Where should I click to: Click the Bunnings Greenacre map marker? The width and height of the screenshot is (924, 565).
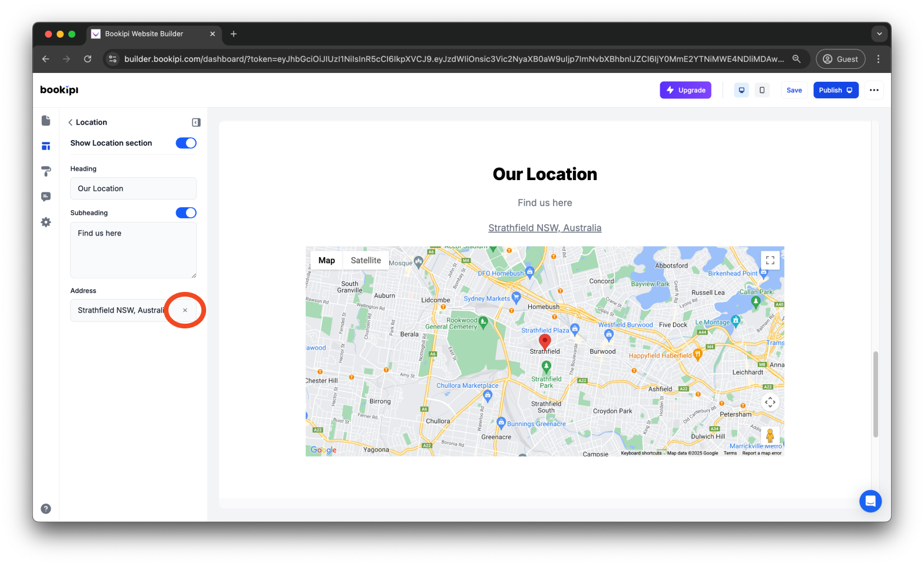point(501,423)
